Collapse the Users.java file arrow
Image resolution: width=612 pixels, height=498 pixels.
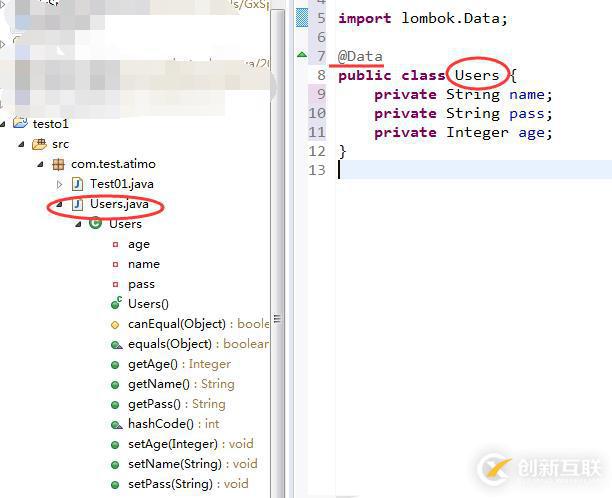59,204
